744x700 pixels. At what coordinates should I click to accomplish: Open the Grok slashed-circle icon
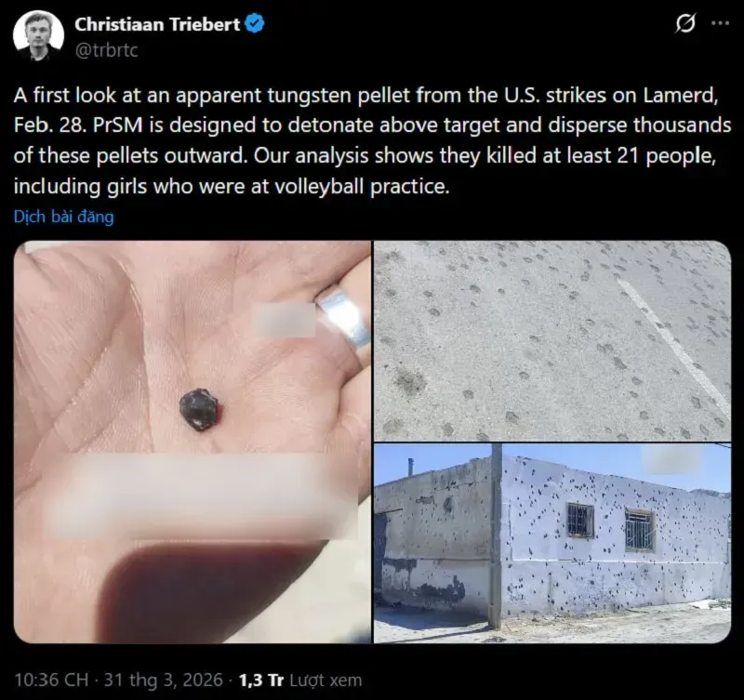(x=685, y=23)
